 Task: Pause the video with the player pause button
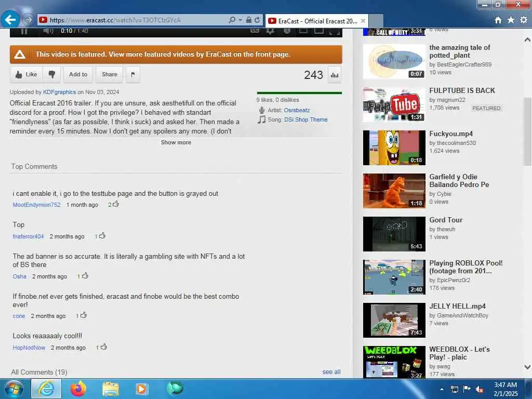pyautogui.click(x=24, y=31)
